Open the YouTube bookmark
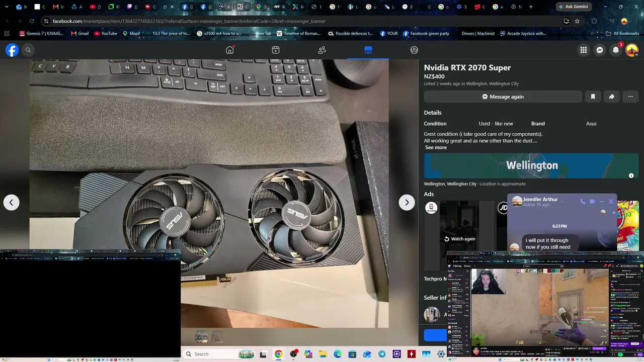This screenshot has width=644, height=362. click(x=106, y=33)
